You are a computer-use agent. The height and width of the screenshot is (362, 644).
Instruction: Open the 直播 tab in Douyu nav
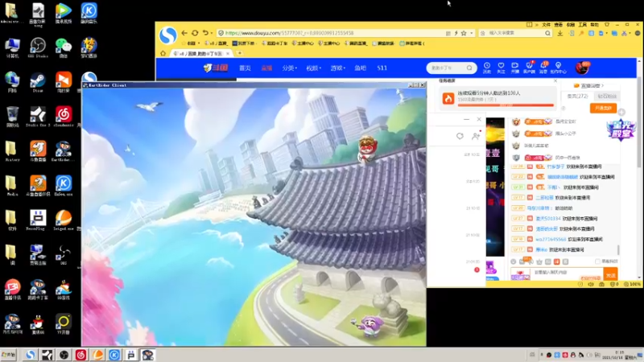click(x=267, y=68)
